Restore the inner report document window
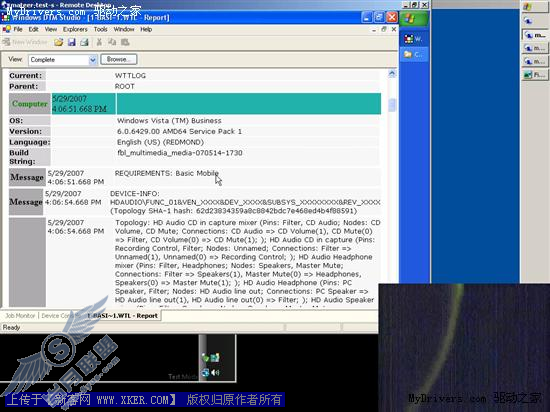Screen dimensions: 550x412 (383, 29)
